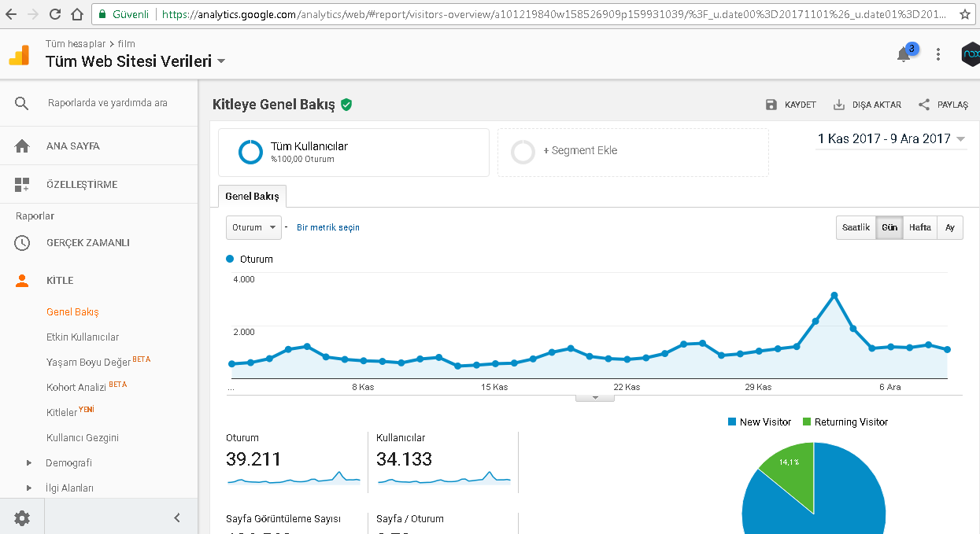The height and width of the screenshot is (534, 980).
Task: Click the Bir metrik seçin link
Action: click(328, 227)
